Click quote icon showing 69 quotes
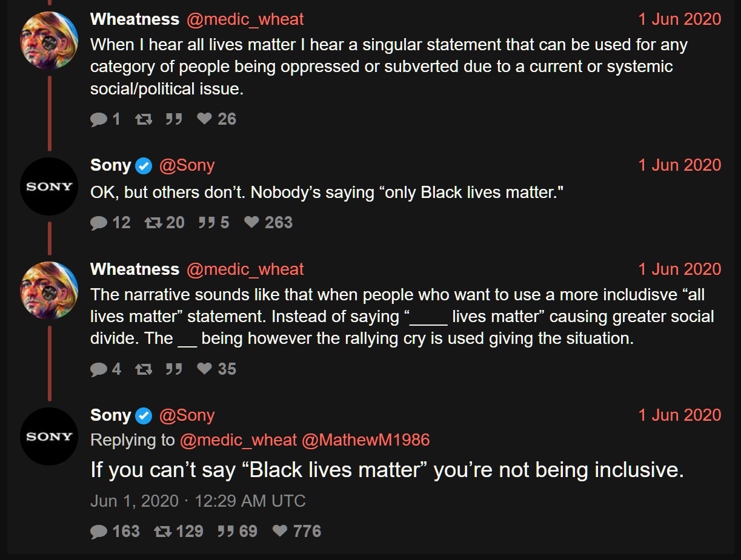Screen dimensions: 741x560 pyautogui.click(x=226, y=532)
